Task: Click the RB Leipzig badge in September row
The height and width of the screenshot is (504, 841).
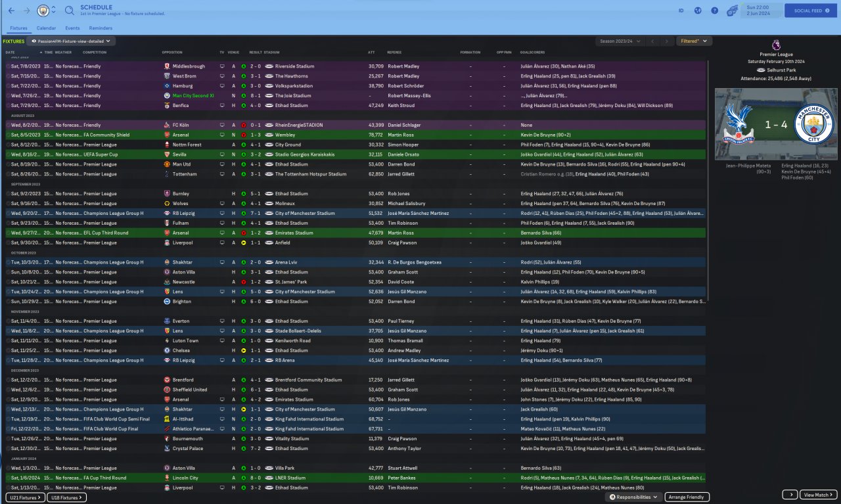Action: coord(167,213)
